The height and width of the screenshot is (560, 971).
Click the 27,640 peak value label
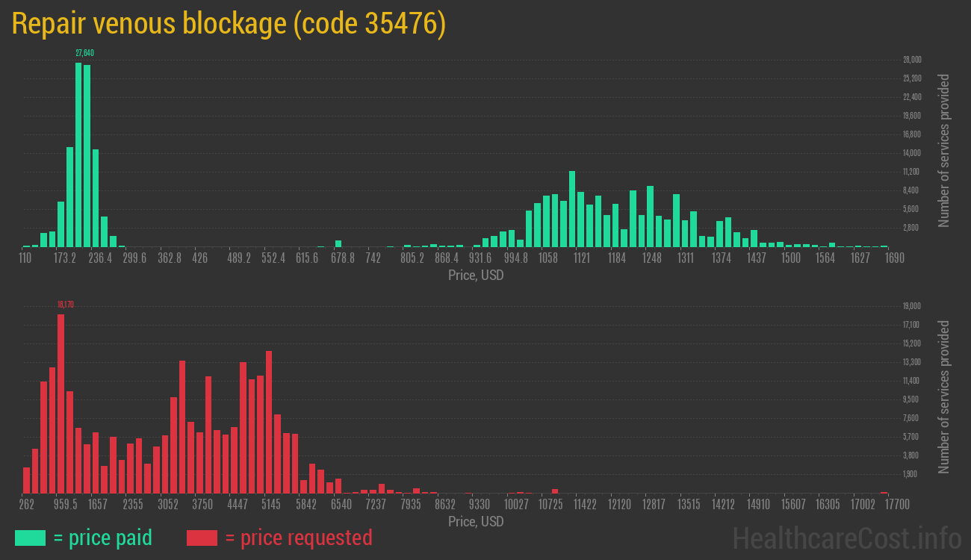[x=84, y=53]
